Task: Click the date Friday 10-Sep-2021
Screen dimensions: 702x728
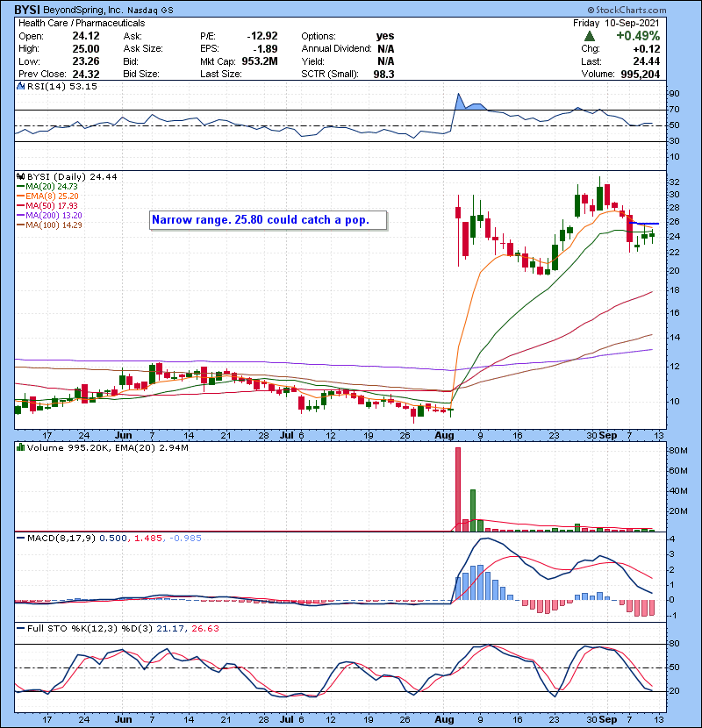Action: coord(616,23)
